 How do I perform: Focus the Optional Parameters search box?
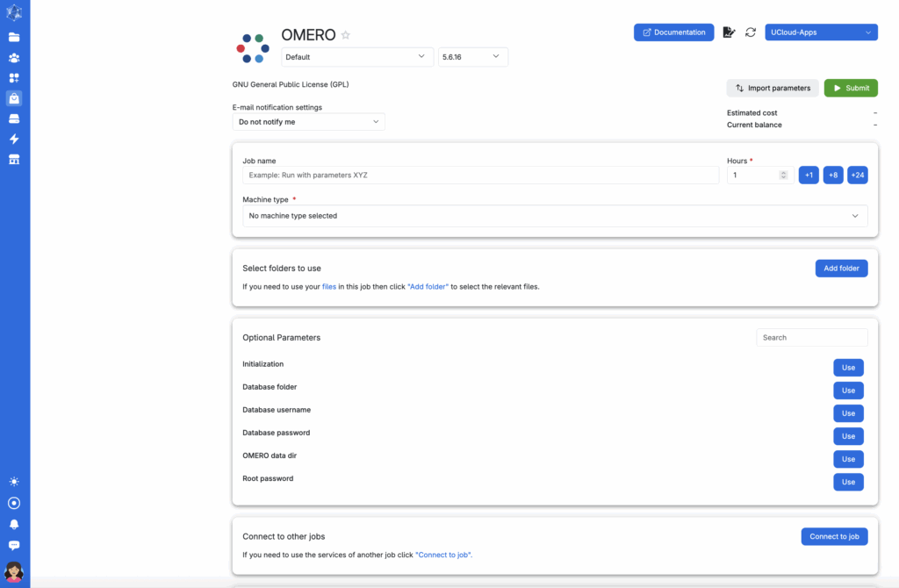click(x=812, y=338)
